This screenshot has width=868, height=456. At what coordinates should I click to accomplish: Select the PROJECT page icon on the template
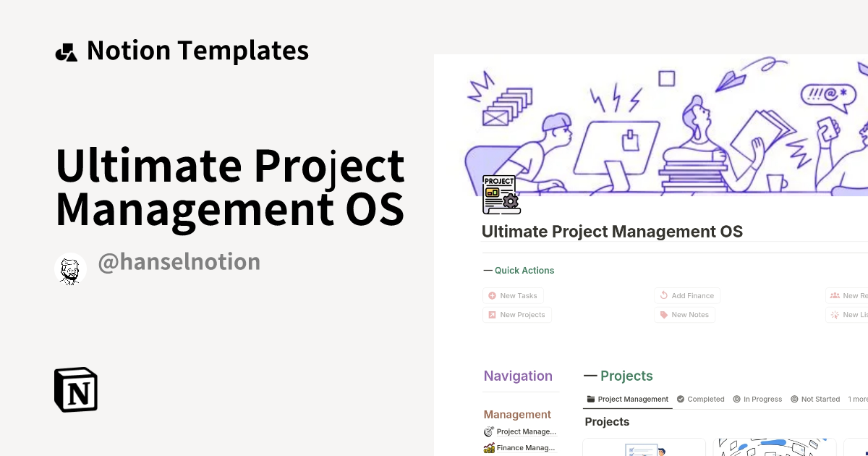pos(501,194)
